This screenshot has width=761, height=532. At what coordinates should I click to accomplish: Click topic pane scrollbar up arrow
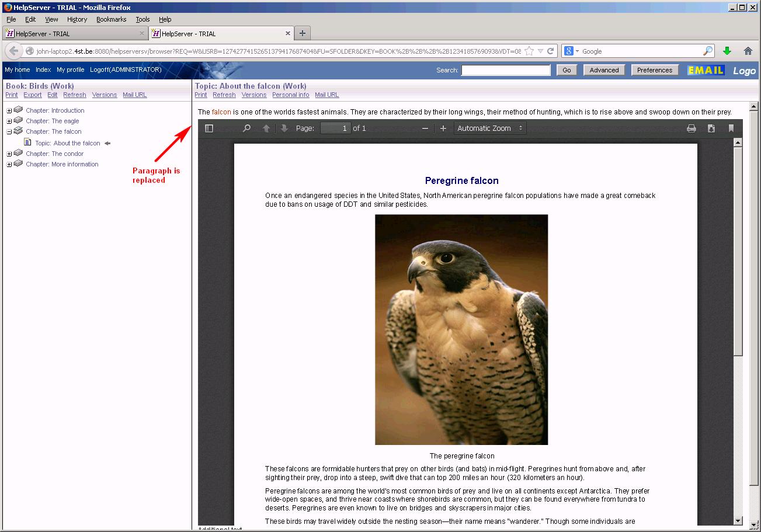click(754, 107)
